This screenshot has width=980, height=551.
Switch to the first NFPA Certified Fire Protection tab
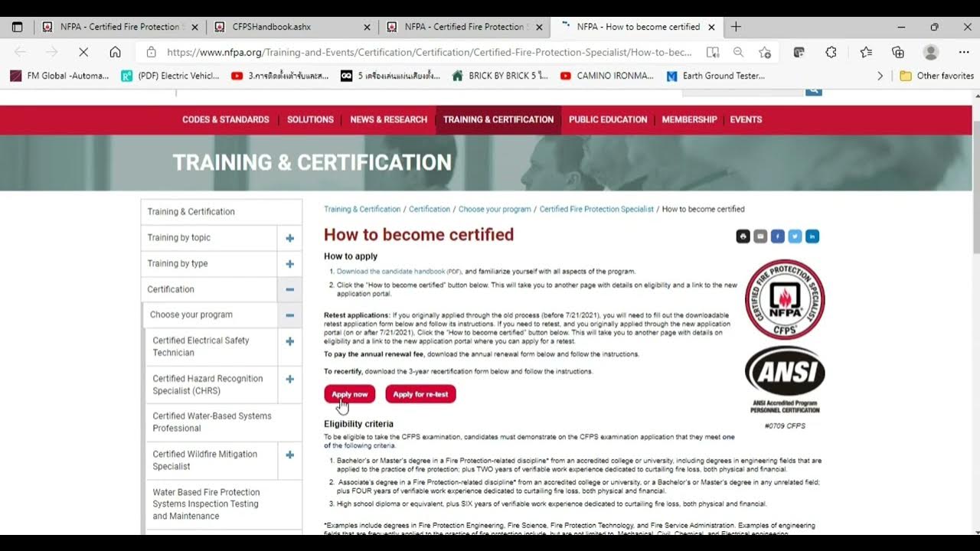(119, 27)
